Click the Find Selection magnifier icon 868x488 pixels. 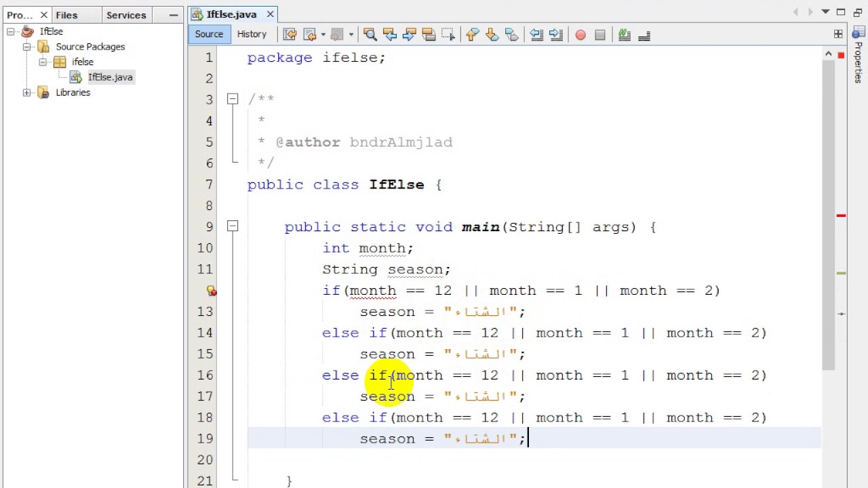[x=370, y=35]
